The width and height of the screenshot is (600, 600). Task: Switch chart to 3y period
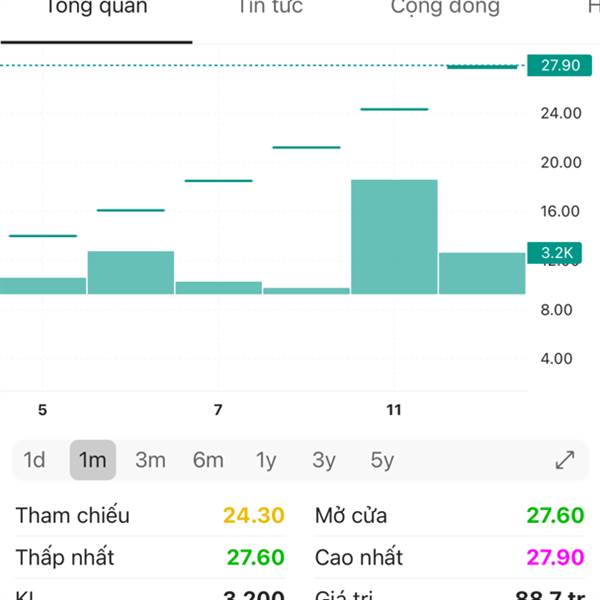[324, 460]
